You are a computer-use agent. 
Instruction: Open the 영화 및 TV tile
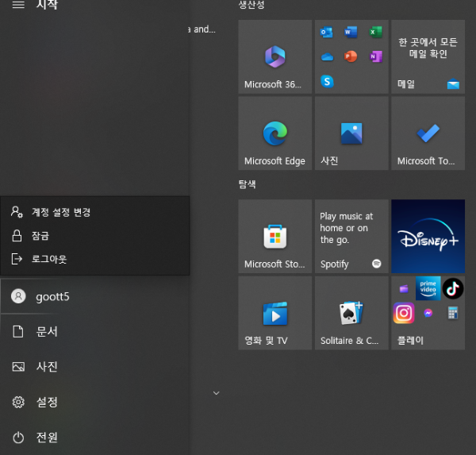coord(274,313)
